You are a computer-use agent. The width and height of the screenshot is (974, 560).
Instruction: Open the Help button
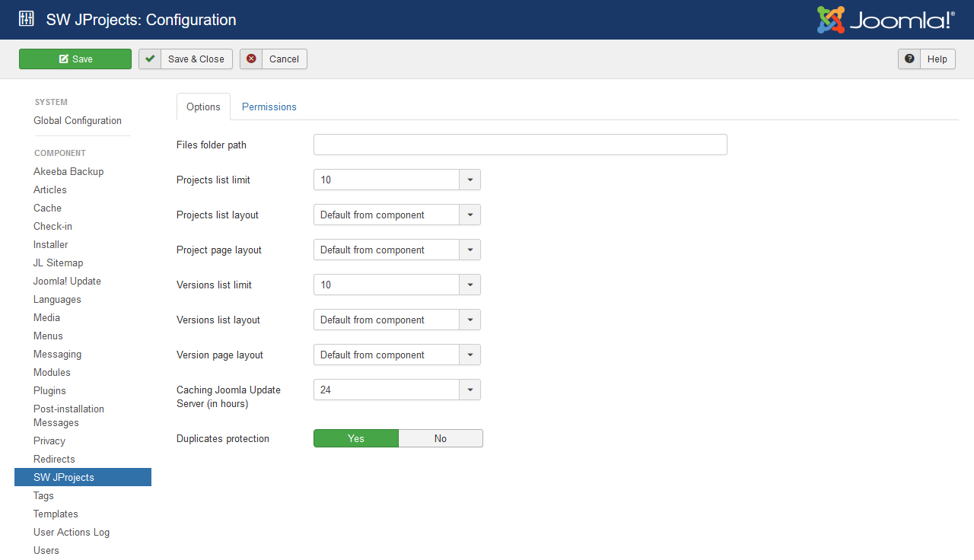[x=926, y=59]
